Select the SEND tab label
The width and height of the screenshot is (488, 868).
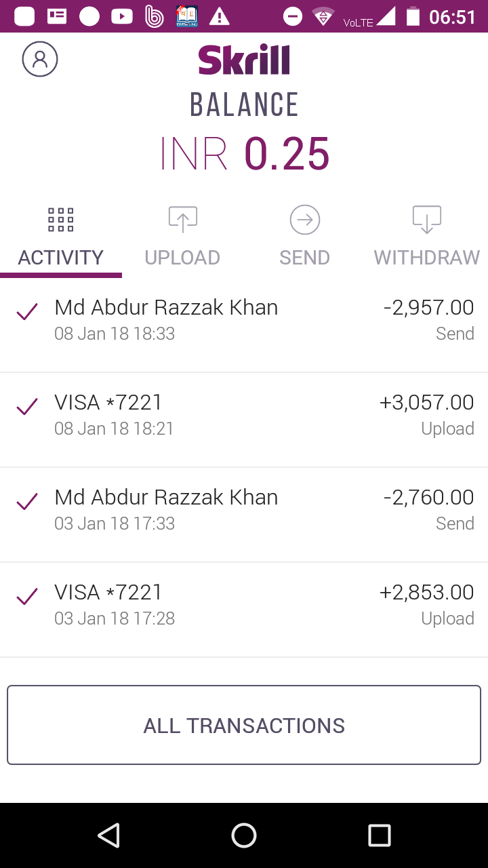[x=305, y=258]
